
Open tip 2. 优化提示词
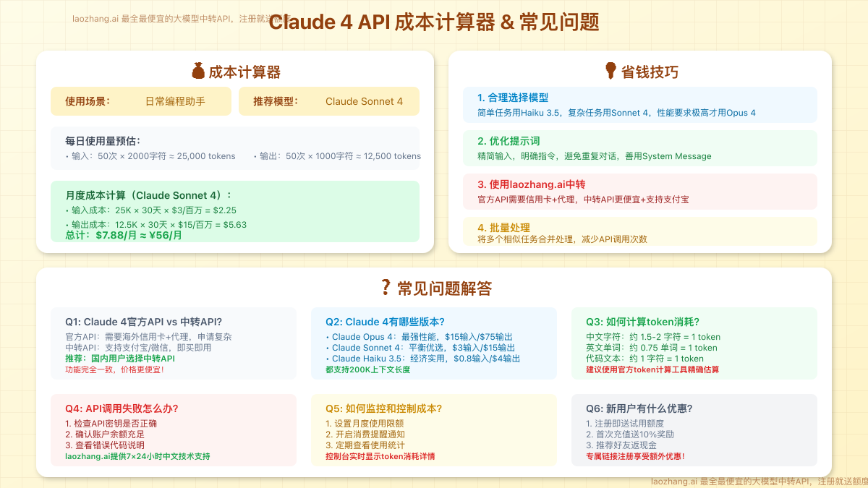(509, 141)
